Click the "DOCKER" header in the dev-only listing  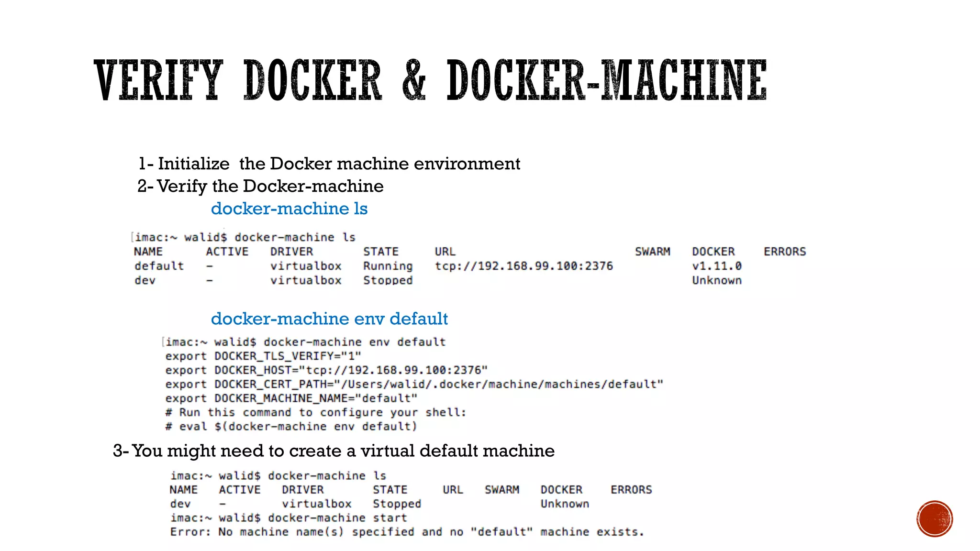click(x=562, y=490)
